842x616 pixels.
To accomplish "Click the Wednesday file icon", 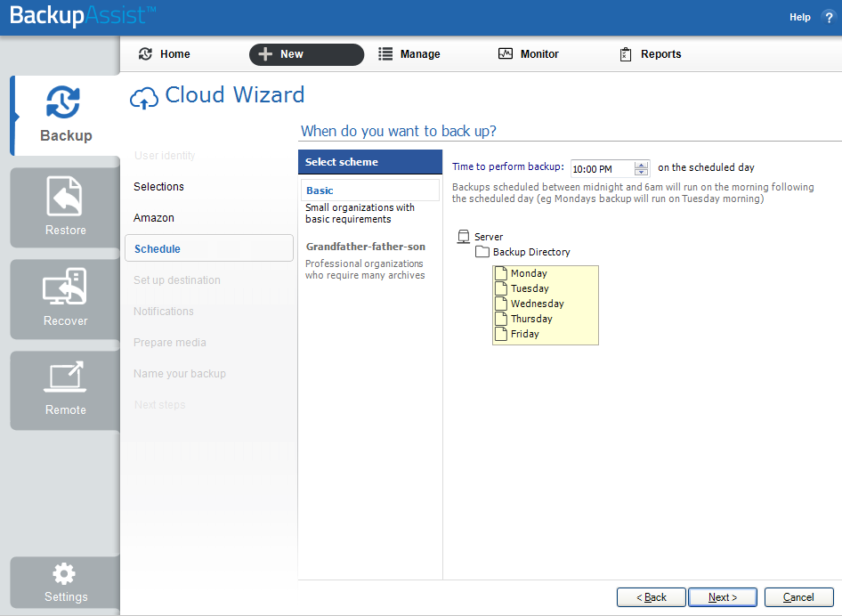I will (501, 303).
